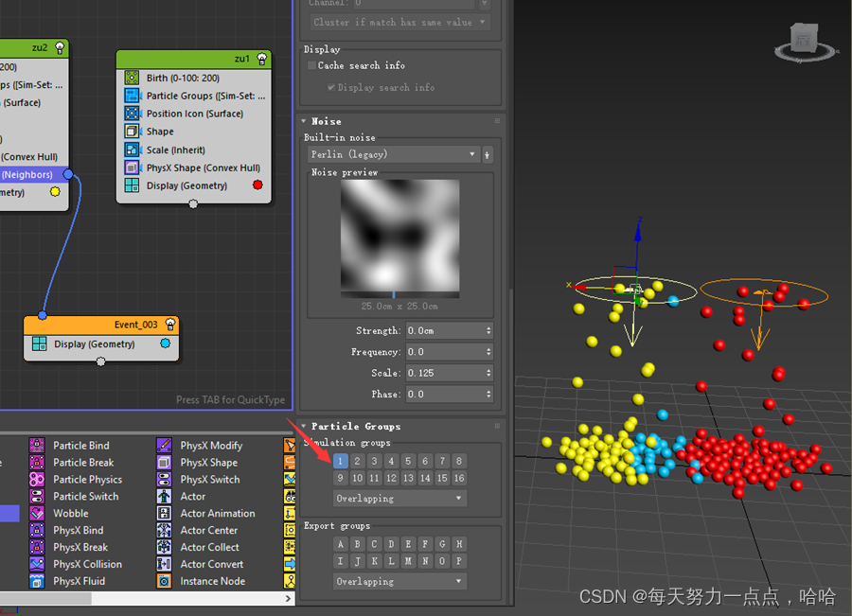Toggle simulation group 16
Screen dimensions: 852x616
click(x=459, y=478)
